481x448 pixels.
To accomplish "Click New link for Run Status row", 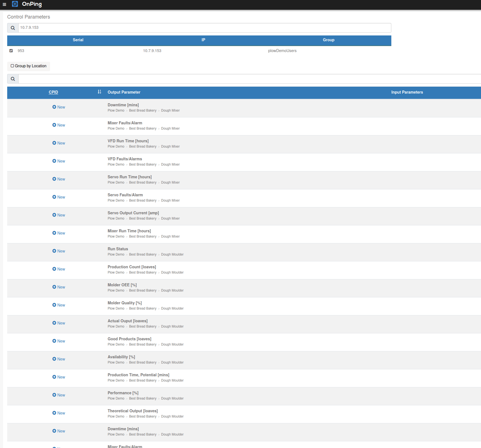I will [x=61, y=251].
